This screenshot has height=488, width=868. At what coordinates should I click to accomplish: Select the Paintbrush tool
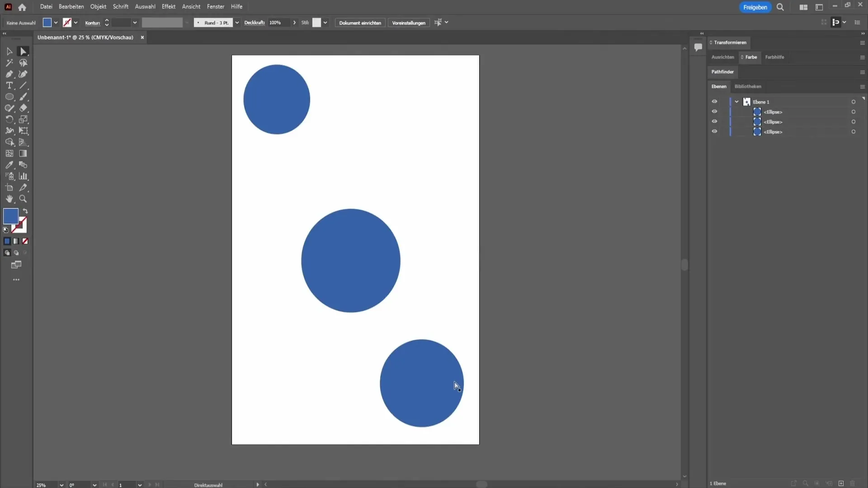pyautogui.click(x=23, y=97)
